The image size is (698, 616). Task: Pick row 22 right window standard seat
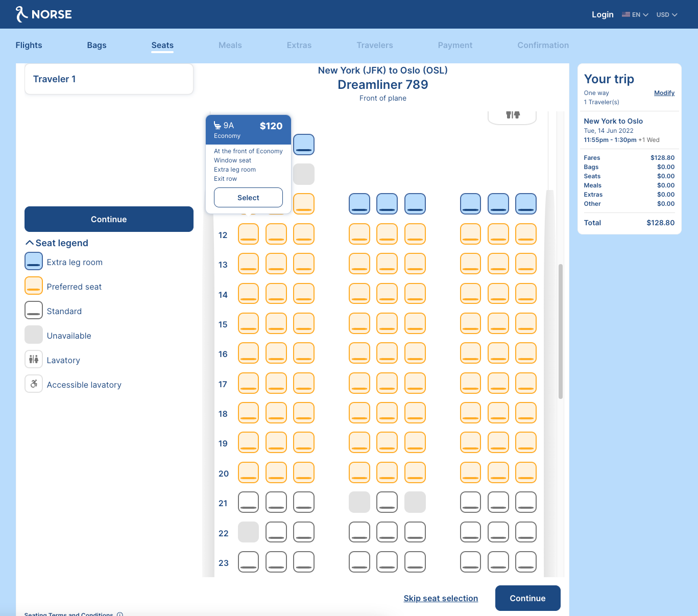(x=526, y=532)
